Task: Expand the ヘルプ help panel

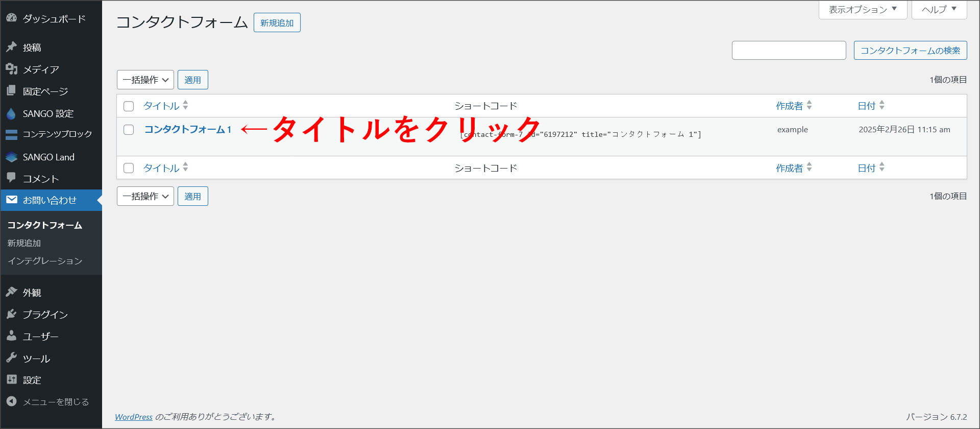Action: coord(939,10)
